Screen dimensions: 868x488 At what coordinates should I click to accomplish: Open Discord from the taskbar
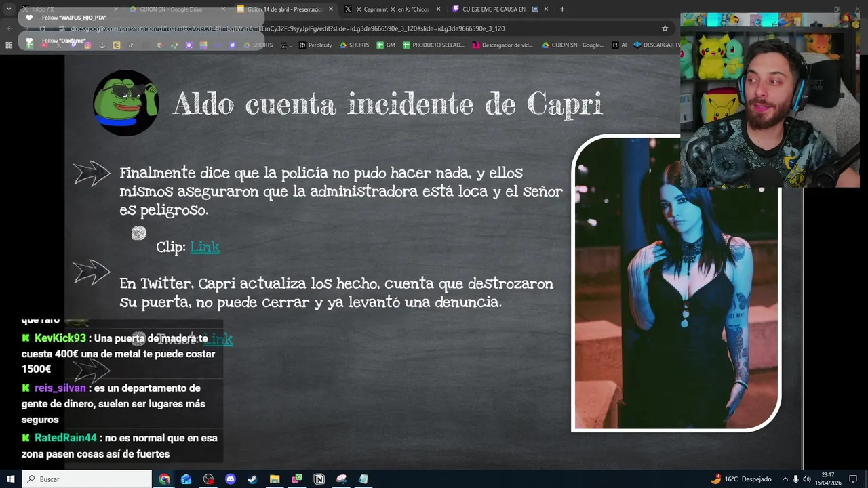point(230,479)
